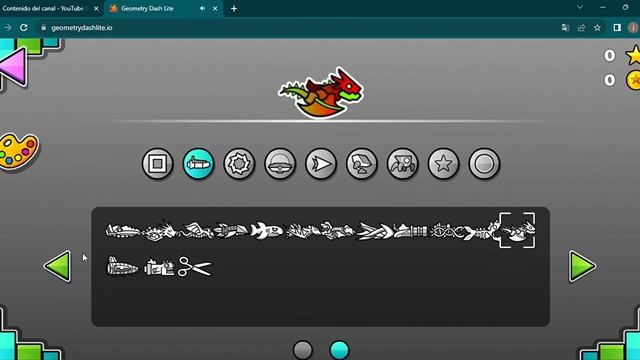Click the browser forward arrow
This screenshot has width=640, height=360.
coord(8,27)
